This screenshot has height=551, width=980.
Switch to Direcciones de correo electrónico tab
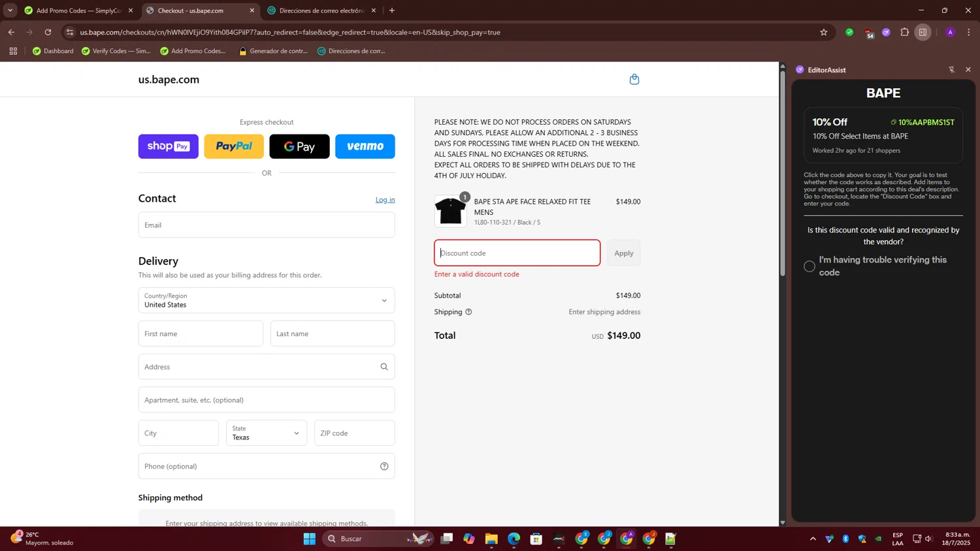click(x=321, y=10)
